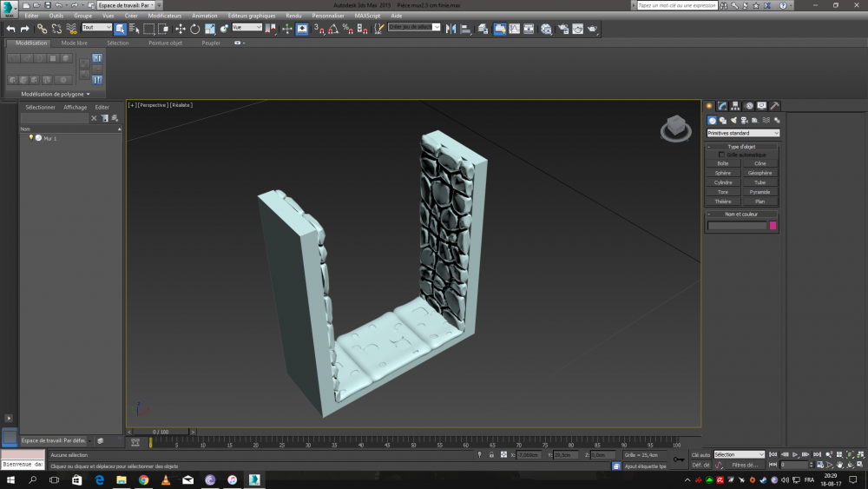Select the Shapes category icon
The image size is (868, 489).
coord(723,120)
